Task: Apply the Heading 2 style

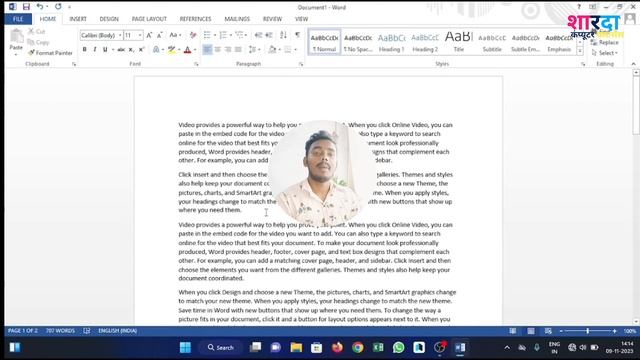Action: coord(425,42)
